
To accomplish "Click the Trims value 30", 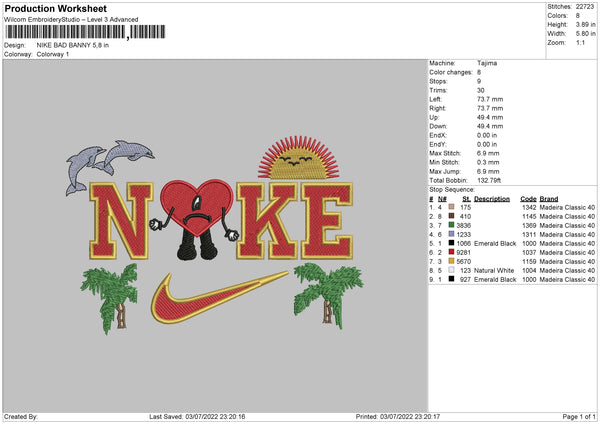I will (x=481, y=90).
